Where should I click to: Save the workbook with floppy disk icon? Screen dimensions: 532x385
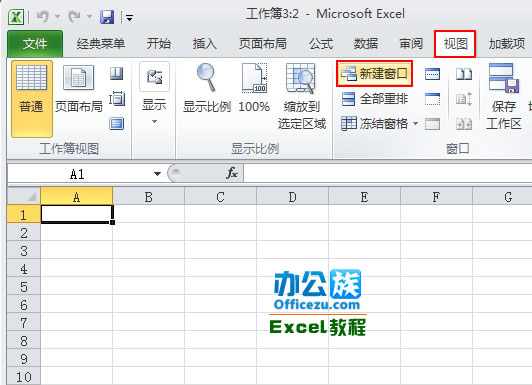107,17
